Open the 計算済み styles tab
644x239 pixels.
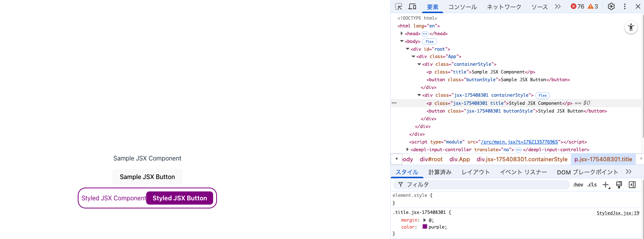(x=440, y=172)
